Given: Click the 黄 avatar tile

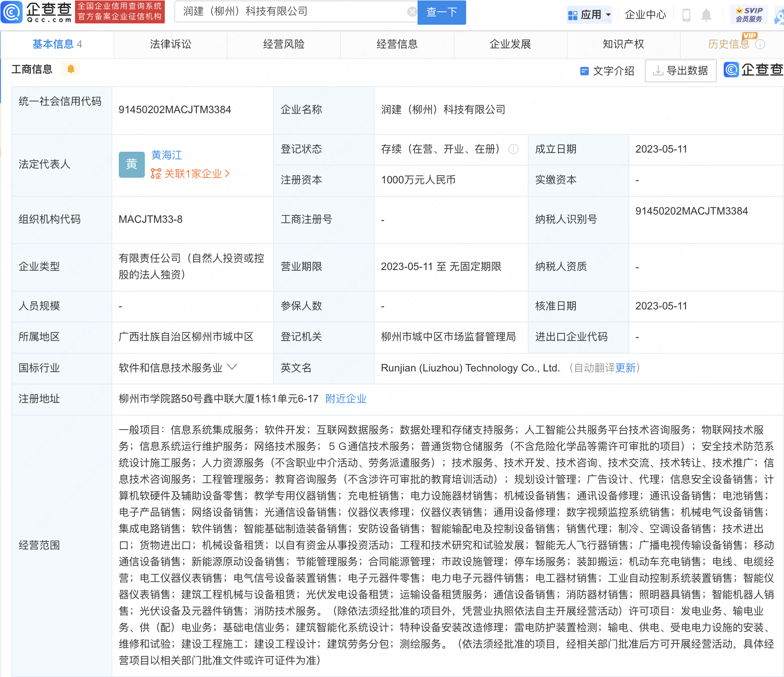Looking at the screenshot, I should pyautogui.click(x=131, y=164).
